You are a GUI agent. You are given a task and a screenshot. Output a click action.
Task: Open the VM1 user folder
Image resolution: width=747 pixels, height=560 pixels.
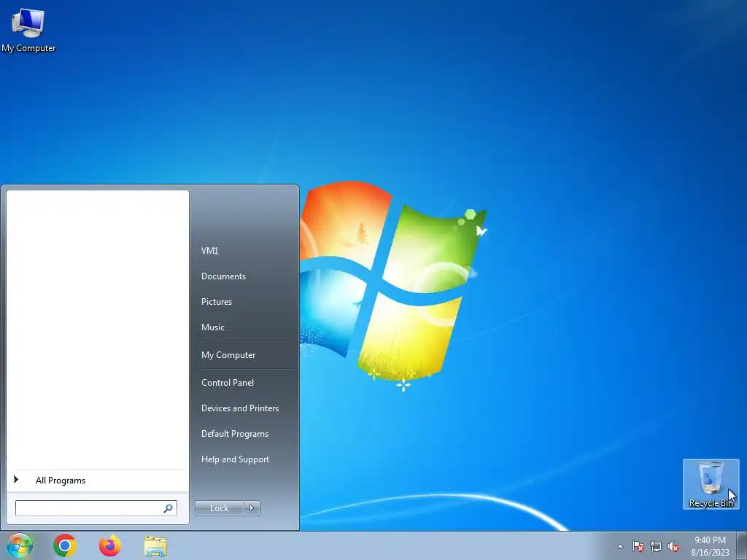(209, 251)
